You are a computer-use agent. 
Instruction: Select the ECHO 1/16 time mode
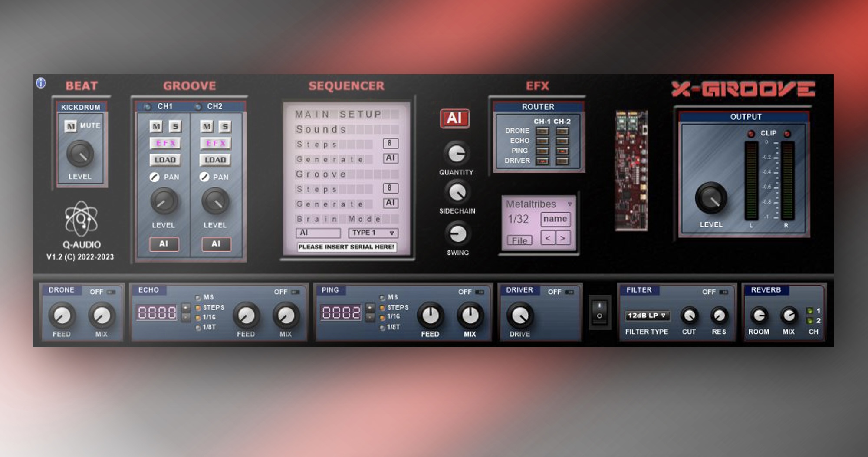pos(198,317)
